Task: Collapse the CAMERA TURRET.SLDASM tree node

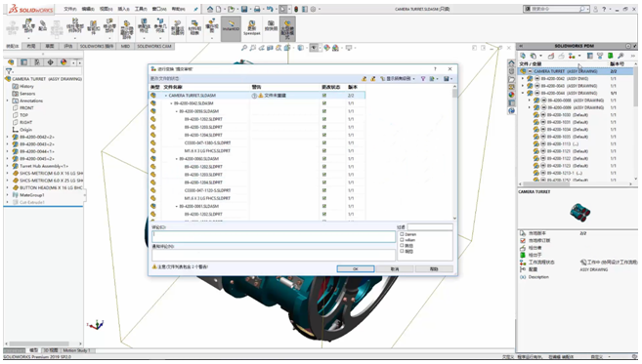Action: 166,96
